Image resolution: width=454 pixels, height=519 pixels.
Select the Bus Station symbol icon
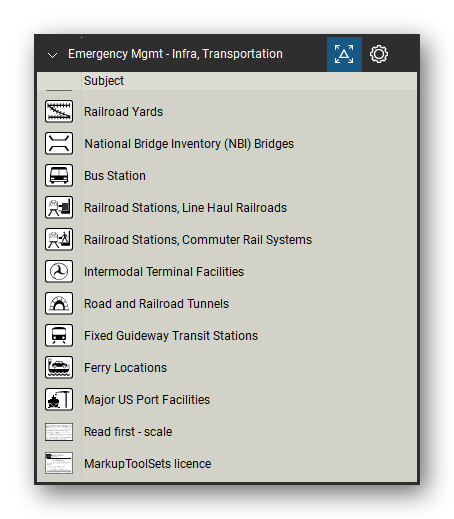coord(59,175)
